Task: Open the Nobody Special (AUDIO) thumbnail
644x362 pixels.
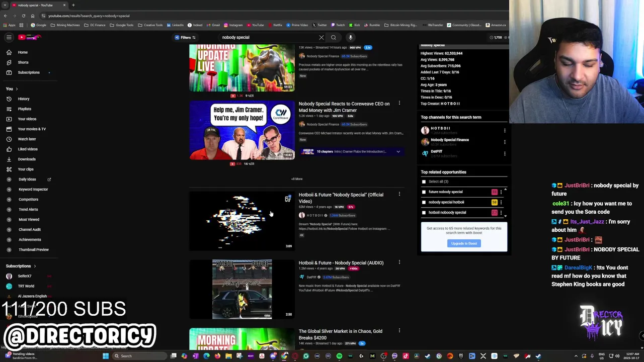Action: (242, 289)
